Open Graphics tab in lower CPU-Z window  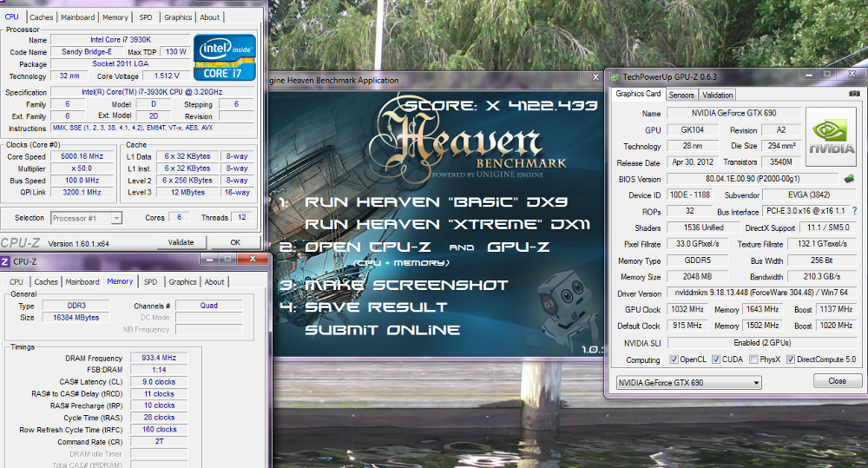[x=182, y=282]
